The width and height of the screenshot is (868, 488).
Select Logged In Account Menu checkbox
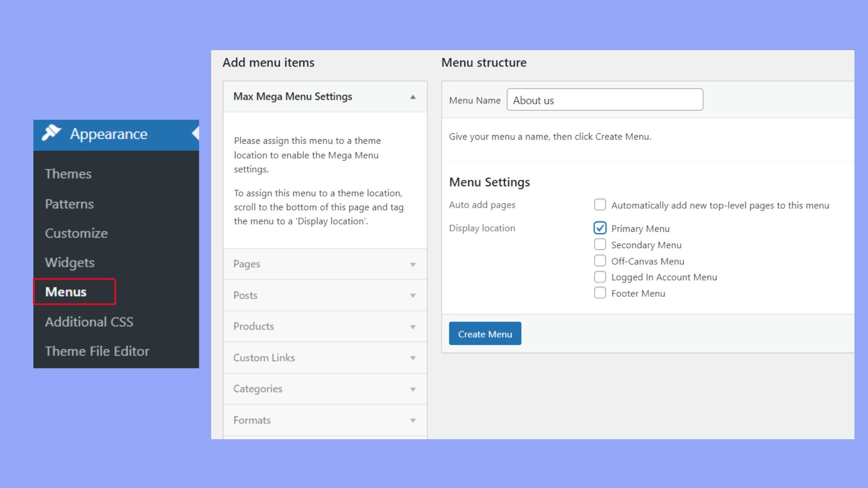600,277
